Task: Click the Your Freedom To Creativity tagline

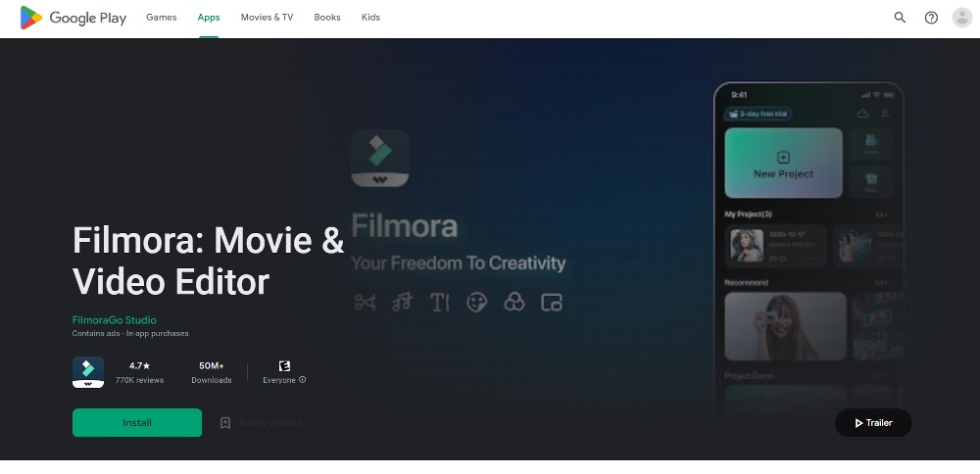Action: [x=458, y=263]
